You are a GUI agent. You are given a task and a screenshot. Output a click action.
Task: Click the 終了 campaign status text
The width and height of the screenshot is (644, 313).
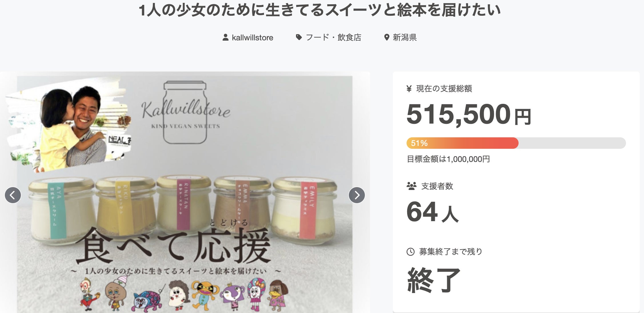point(433,280)
